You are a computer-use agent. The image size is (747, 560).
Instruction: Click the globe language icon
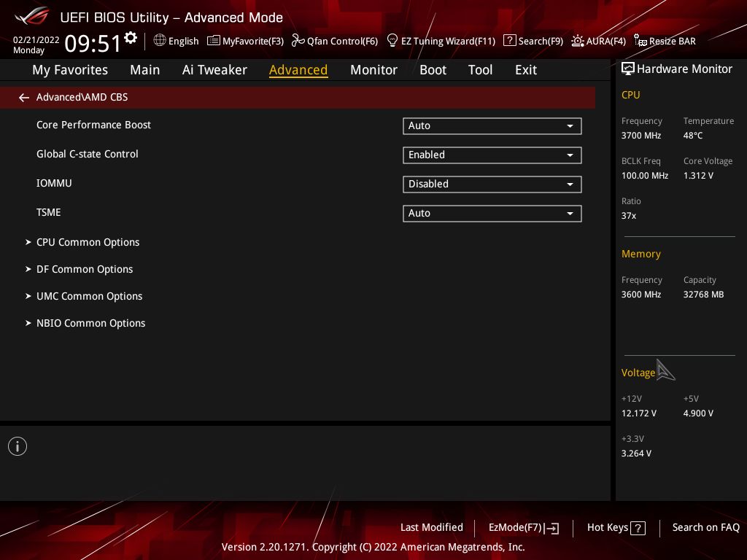[160, 41]
